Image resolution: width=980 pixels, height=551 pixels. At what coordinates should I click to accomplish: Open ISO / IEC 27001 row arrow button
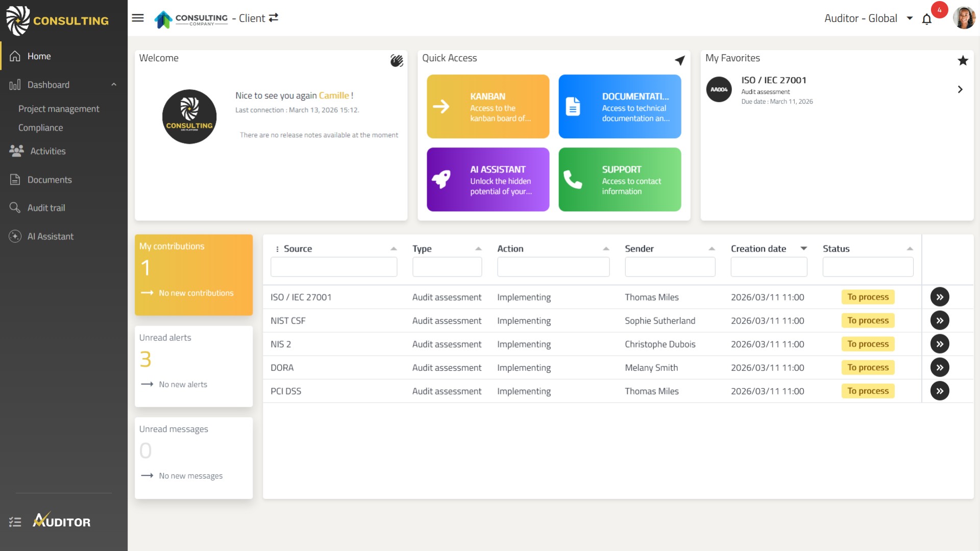(939, 297)
